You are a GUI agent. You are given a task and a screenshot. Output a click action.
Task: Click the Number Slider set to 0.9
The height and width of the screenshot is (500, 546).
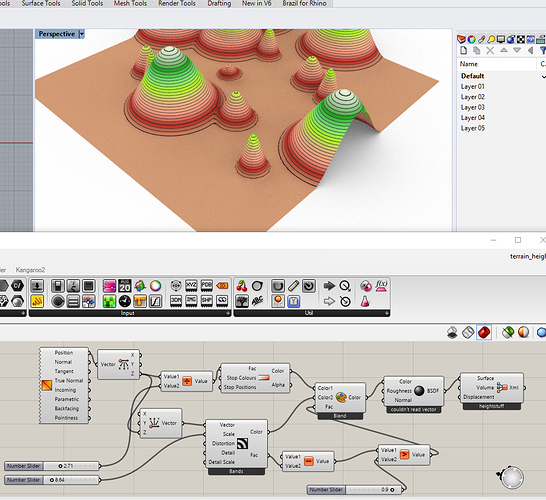[355, 490]
